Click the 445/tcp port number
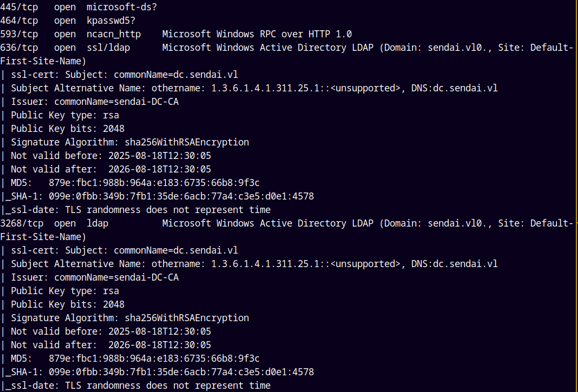Viewport: 578px width, 392px height. coord(19,7)
